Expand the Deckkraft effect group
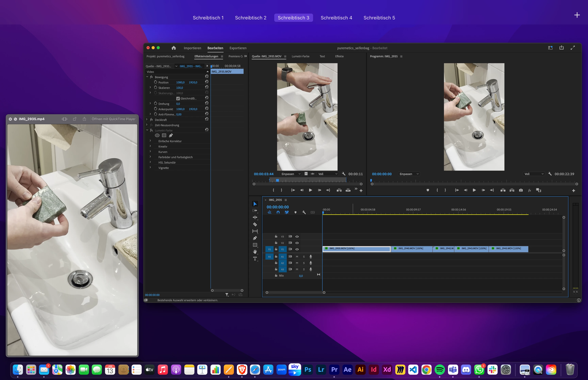 147,120
